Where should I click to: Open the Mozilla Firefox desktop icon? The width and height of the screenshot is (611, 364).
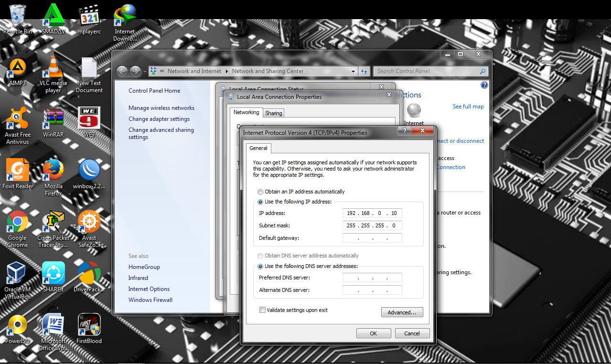(x=54, y=178)
